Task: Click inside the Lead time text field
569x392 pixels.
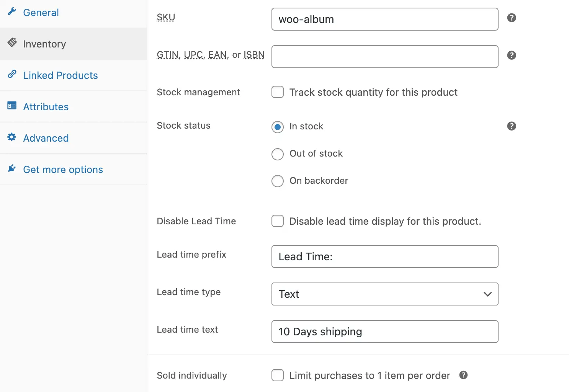Action: pyautogui.click(x=384, y=332)
